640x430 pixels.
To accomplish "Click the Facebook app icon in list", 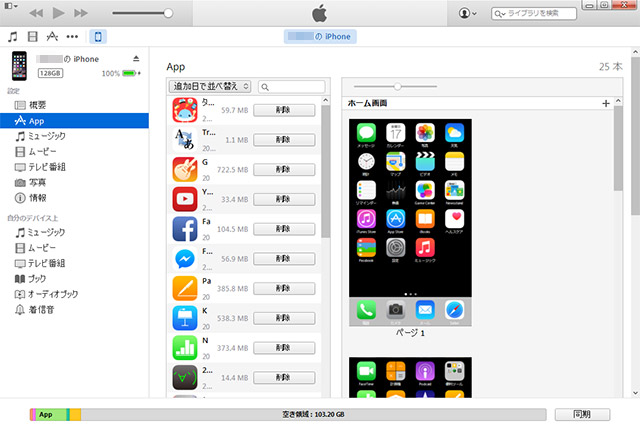I will (x=183, y=229).
